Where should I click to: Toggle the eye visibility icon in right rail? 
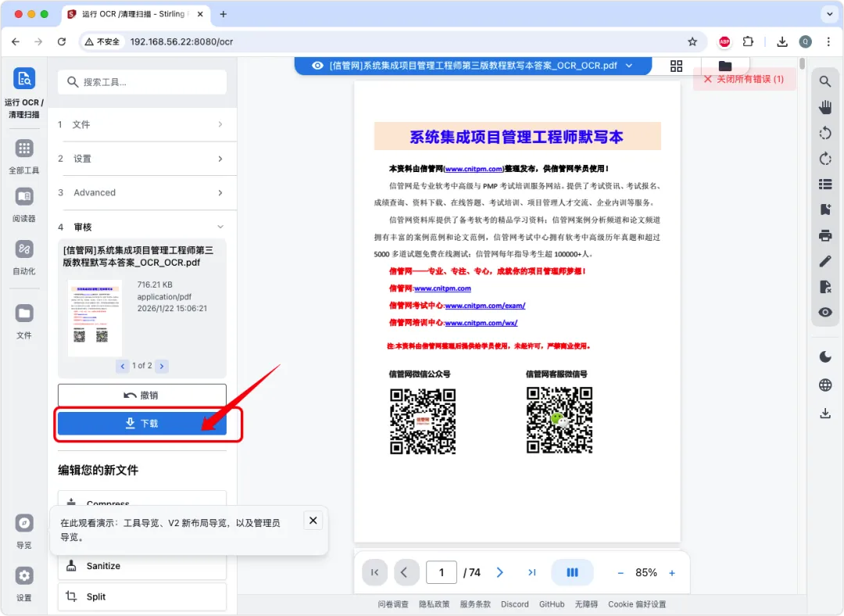(825, 313)
